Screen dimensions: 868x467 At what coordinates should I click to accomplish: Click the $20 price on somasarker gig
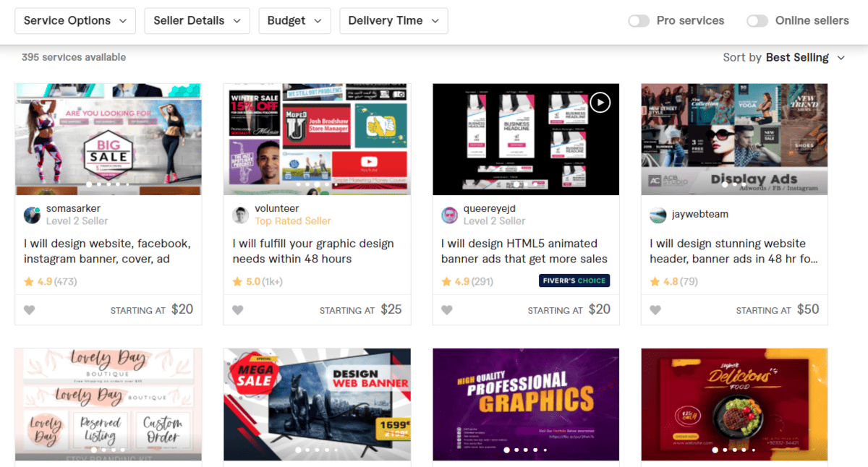click(182, 309)
